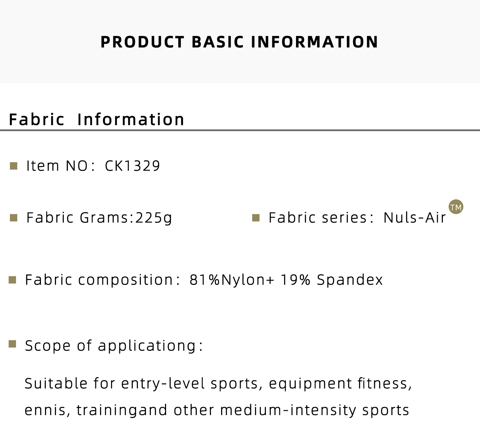Click the Scope of applicationg label
Screen dimensions: 480x448
[x=114, y=346]
